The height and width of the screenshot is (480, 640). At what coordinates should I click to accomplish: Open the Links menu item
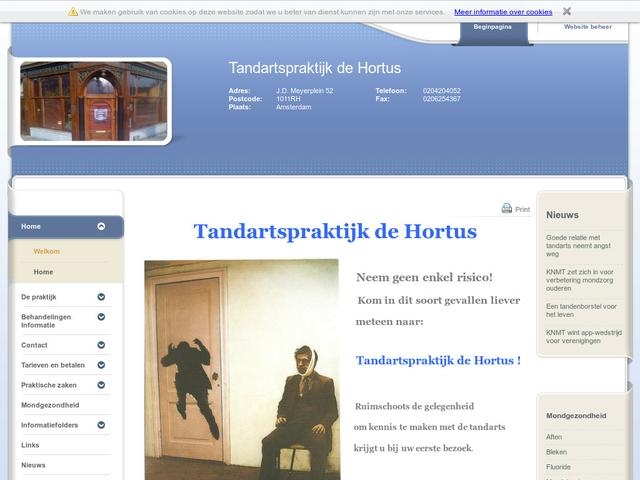point(30,445)
